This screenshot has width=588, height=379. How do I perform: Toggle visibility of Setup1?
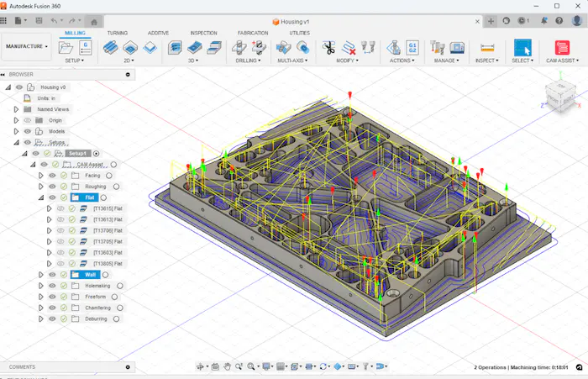(x=35, y=154)
